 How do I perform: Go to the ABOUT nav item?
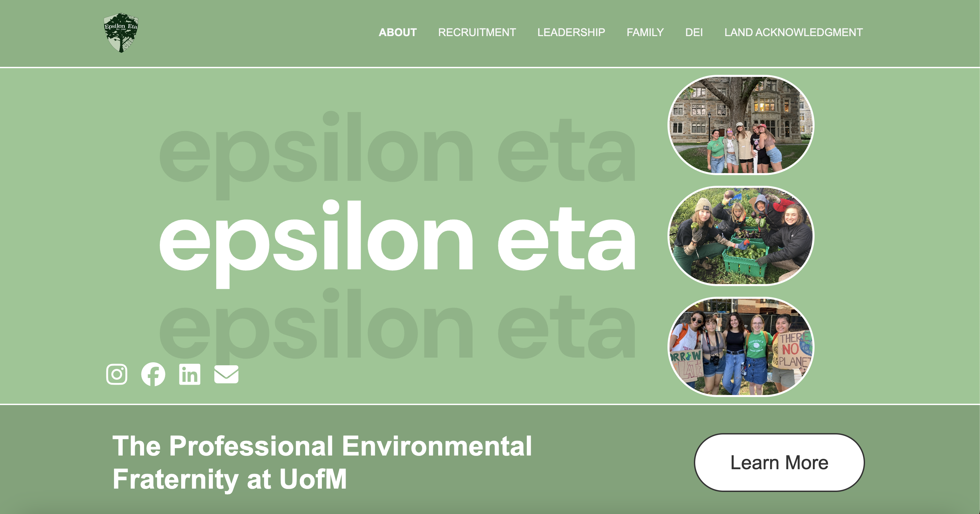(397, 32)
